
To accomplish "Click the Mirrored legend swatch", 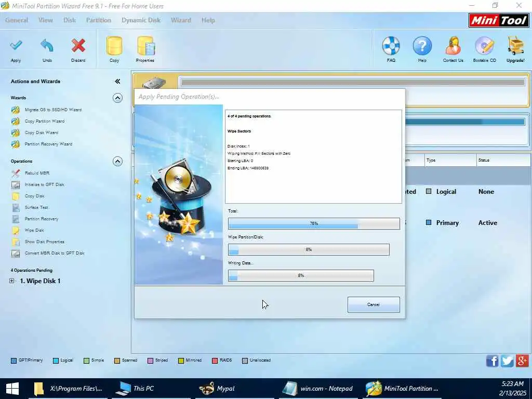I will pos(181,361).
